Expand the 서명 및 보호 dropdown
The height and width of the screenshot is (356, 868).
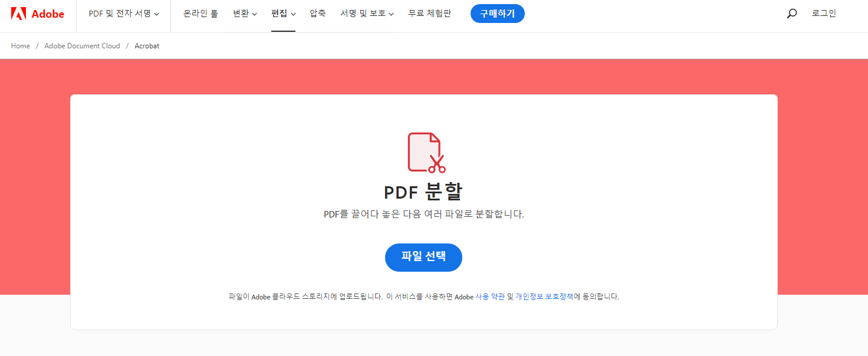pyautogui.click(x=366, y=13)
